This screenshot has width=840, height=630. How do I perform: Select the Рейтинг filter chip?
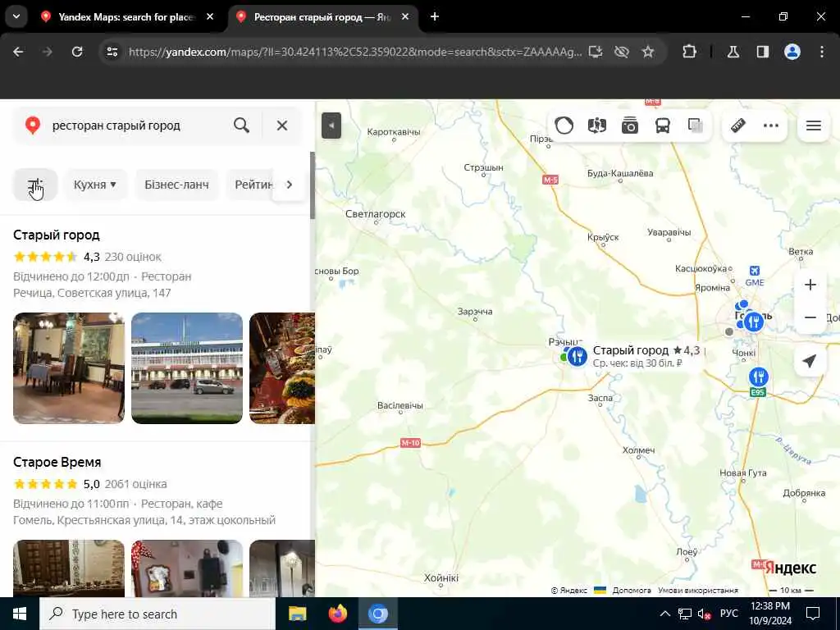254,185
